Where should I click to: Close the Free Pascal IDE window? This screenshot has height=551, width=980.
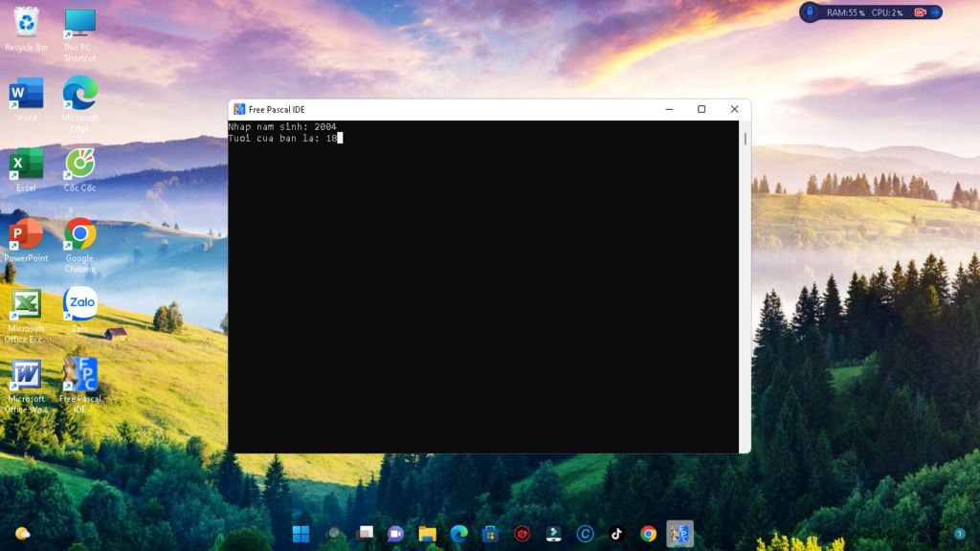(x=734, y=109)
